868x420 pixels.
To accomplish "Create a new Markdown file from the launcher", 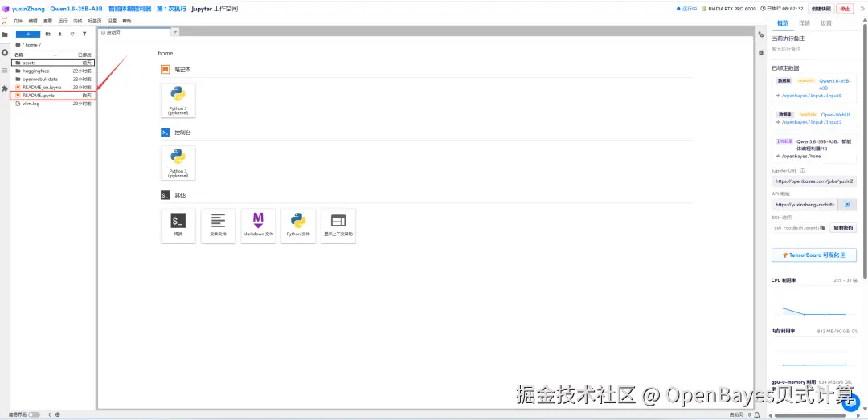I will [x=258, y=226].
